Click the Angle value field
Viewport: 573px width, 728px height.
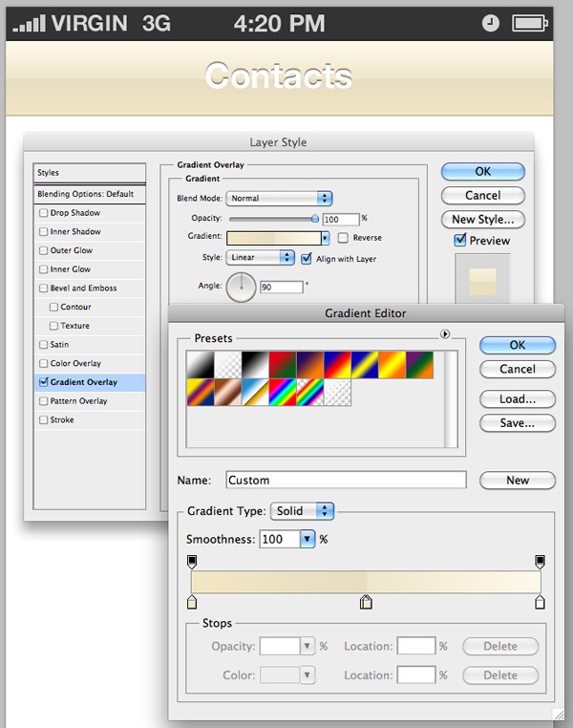point(281,287)
